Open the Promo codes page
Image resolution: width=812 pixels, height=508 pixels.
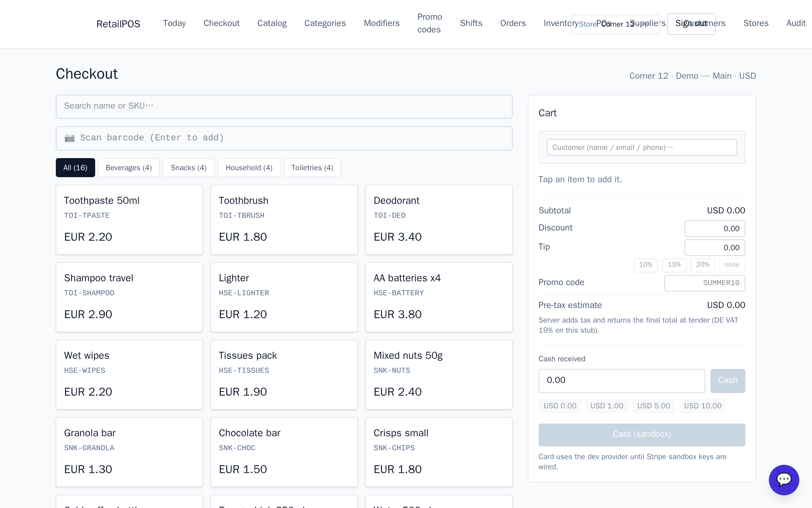tap(429, 23)
